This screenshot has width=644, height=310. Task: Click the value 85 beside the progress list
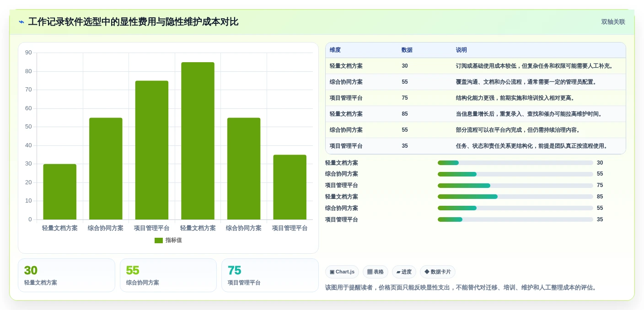[600, 197]
